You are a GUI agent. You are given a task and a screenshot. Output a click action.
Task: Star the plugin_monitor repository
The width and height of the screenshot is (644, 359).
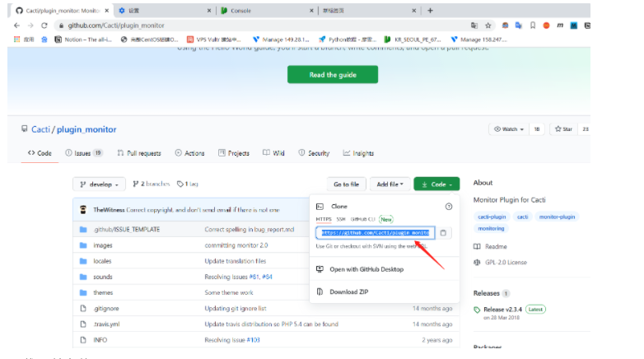pyautogui.click(x=563, y=129)
